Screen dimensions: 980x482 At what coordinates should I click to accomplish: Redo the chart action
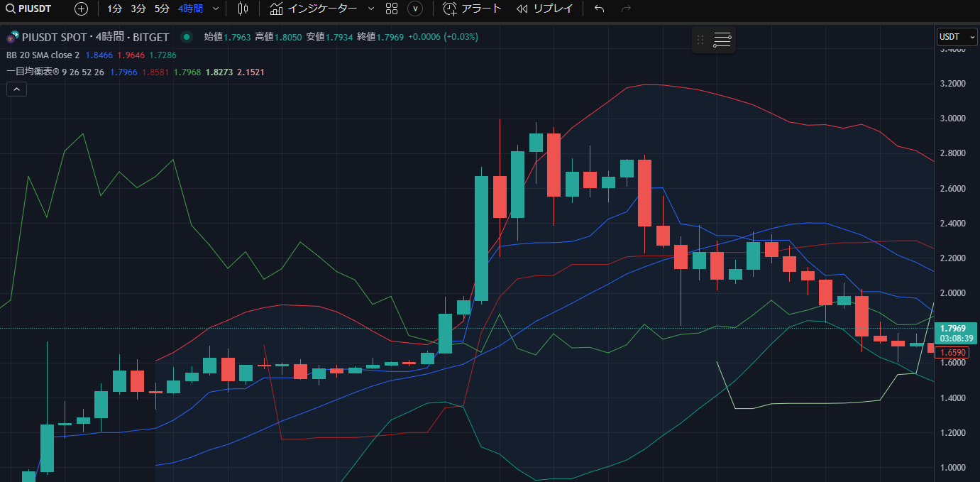[626, 9]
